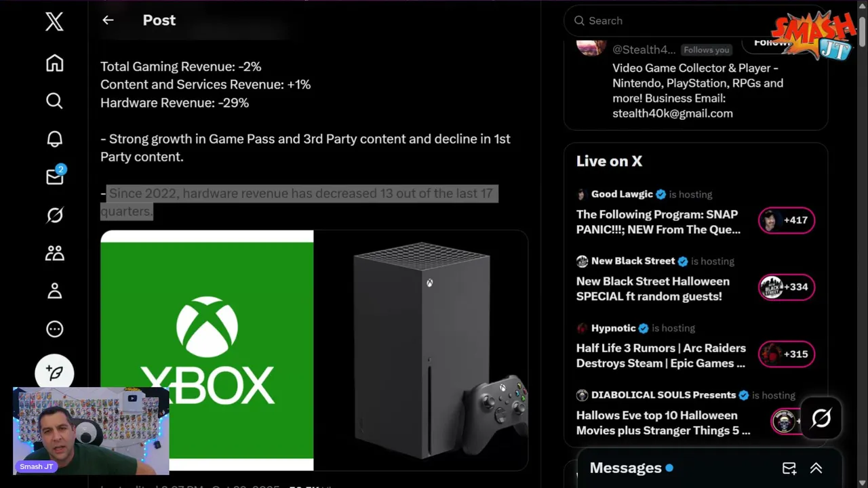Open Messages envelope with unread badge
The height and width of the screenshot is (488, 868).
tap(55, 176)
